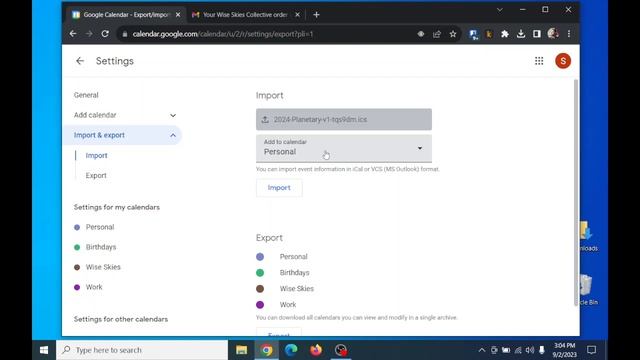Click the browser back navigation arrow
Screen dimensions: 640x360
(73, 34)
